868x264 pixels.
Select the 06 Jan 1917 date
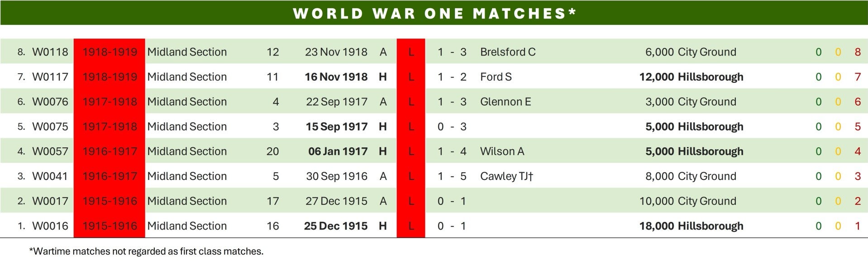click(x=338, y=151)
